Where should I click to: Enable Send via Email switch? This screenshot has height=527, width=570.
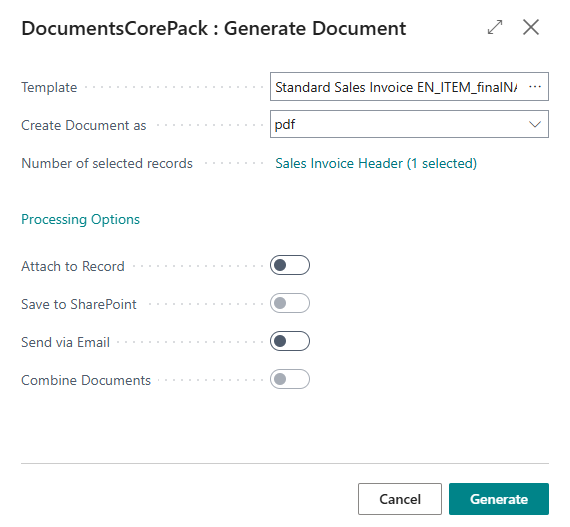coord(290,341)
